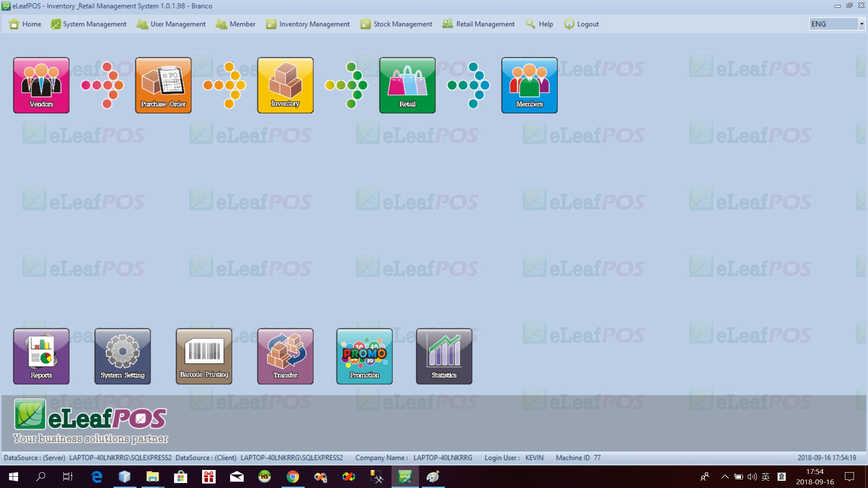The image size is (868, 488).
Task: Open the System Management menu
Action: (89, 24)
